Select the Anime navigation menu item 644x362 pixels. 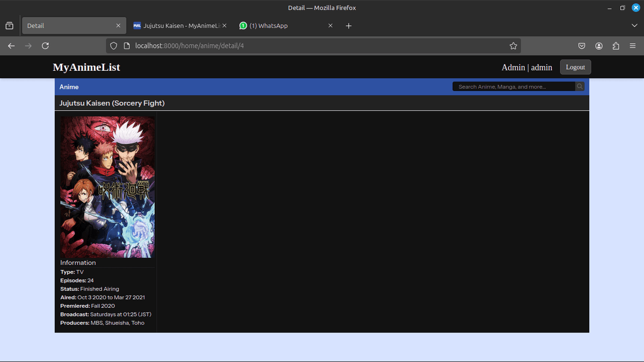69,86
